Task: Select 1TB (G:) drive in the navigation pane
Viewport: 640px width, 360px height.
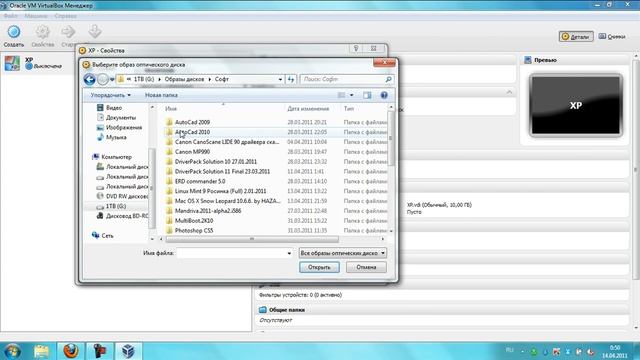Action: (111, 206)
